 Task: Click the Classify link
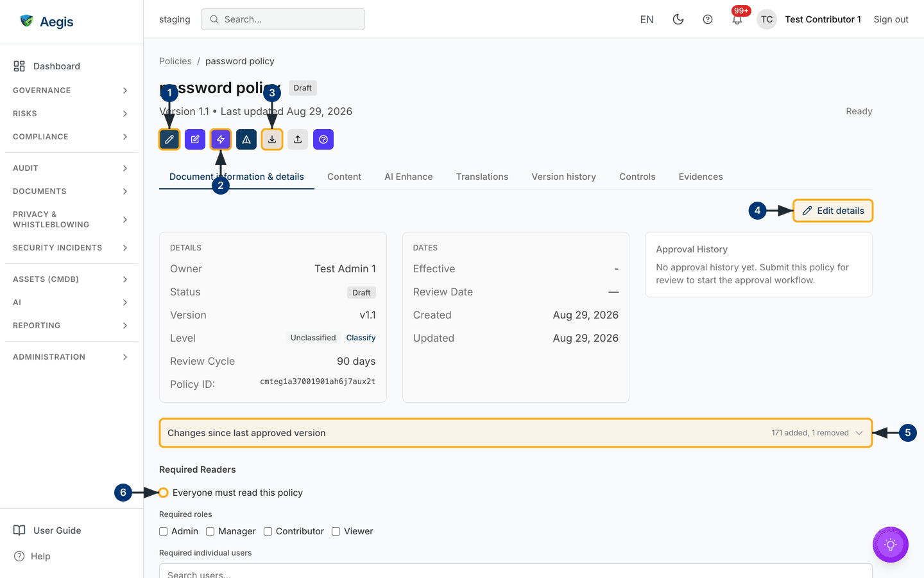361,338
